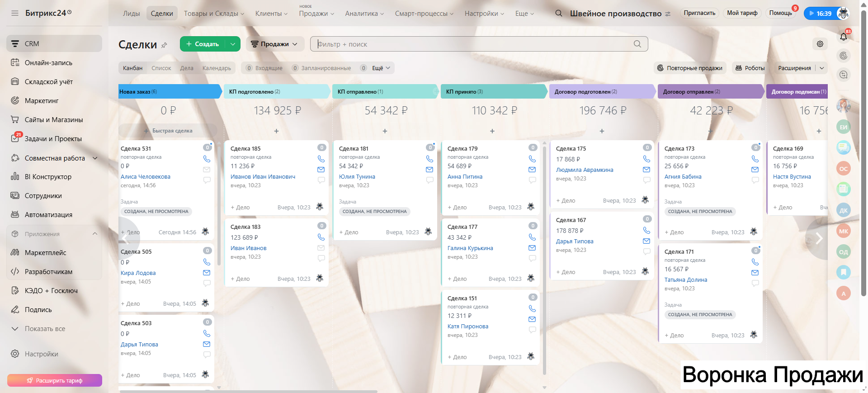Click Расширить тариф button
The width and height of the screenshot is (868, 393).
[x=55, y=380]
